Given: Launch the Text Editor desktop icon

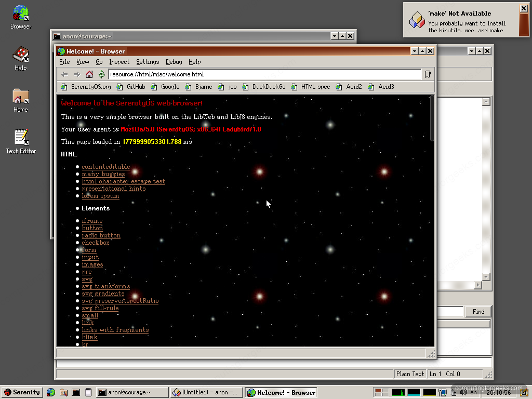Looking at the screenshot, I should pyautogui.click(x=21, y=141).
